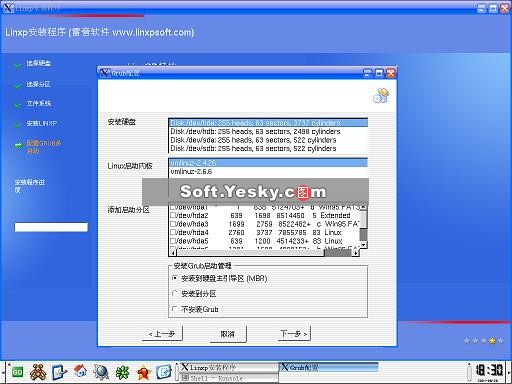Click the next step button

(x=293, y=334)
